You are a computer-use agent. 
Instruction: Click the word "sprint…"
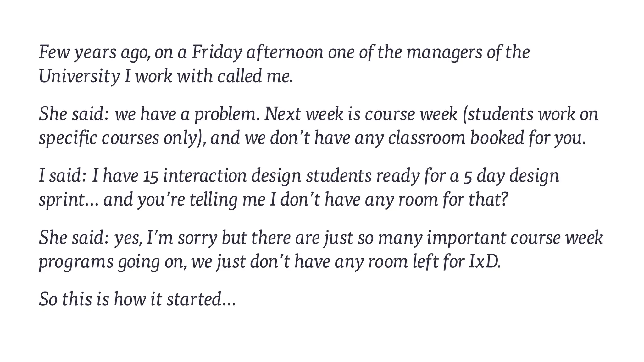point(68,200)
